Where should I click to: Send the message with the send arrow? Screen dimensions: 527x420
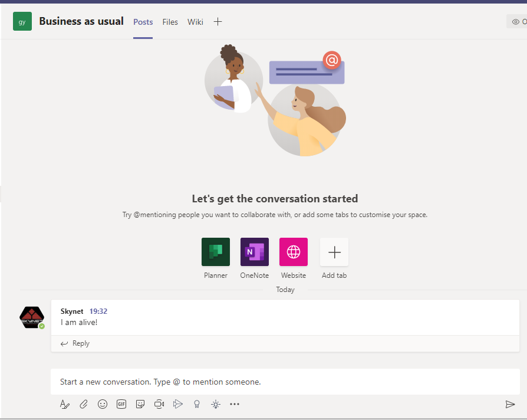(510, 405)
